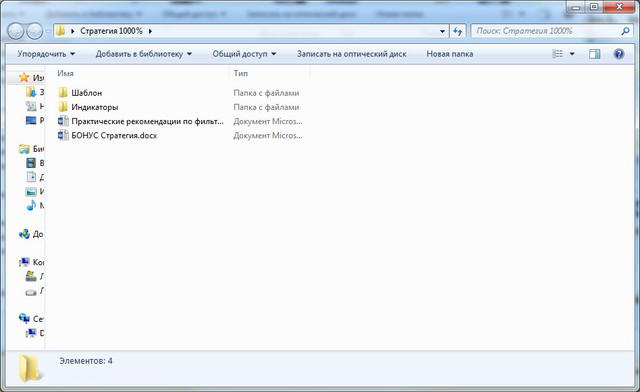Open Добавить в библиотеку dropdown
The width and height of the screenshot is (640, 392).
point(143,54)
